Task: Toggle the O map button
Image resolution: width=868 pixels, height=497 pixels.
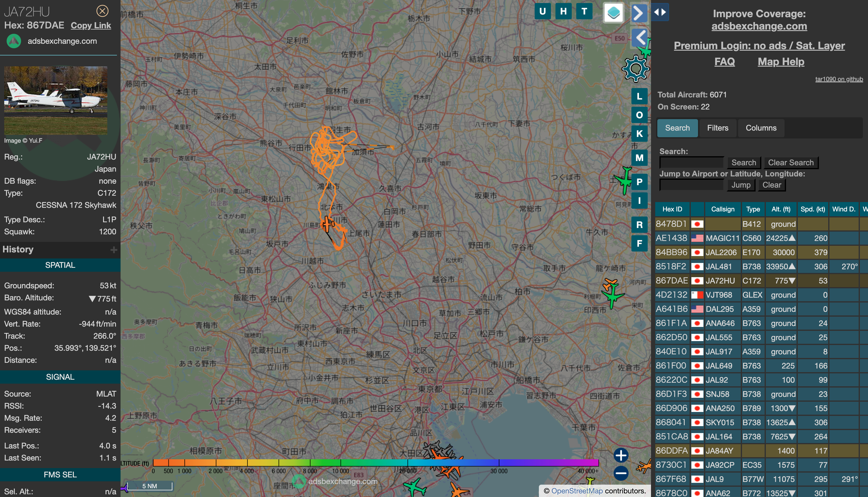Action: pos(639,115)
